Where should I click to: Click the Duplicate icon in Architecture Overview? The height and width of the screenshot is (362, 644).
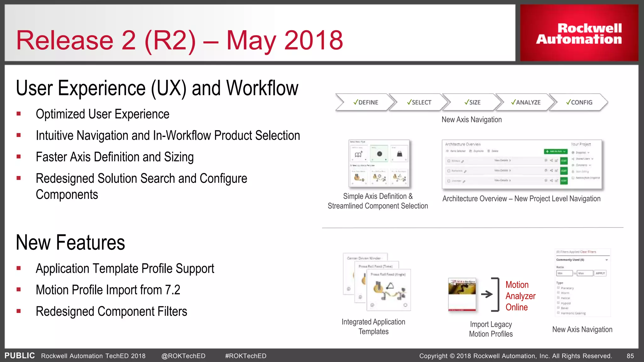point(470,151)
